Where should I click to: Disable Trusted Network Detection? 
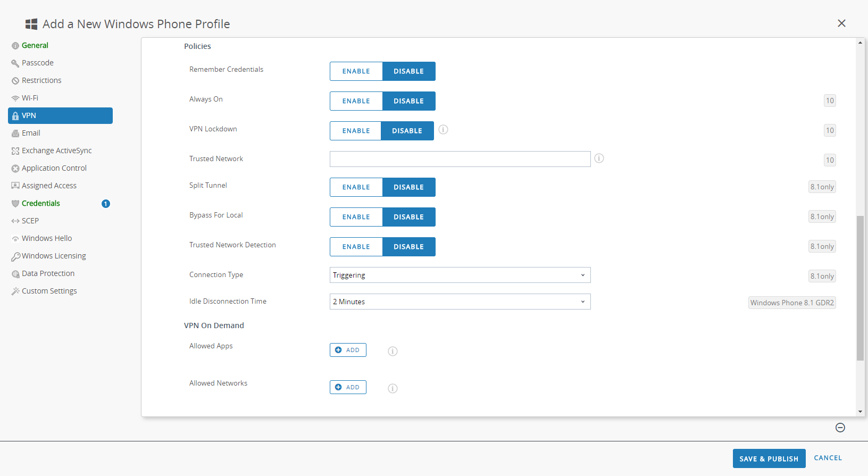coord(408,247)
